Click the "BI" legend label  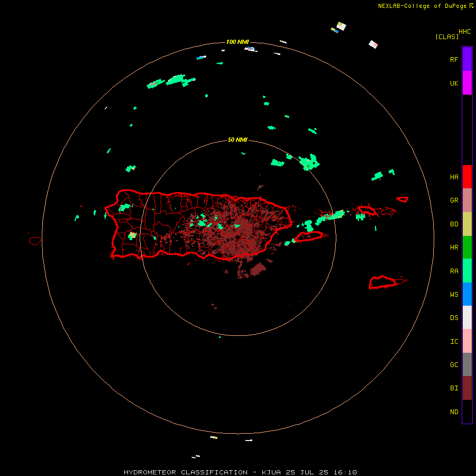[x=454, y=388]
